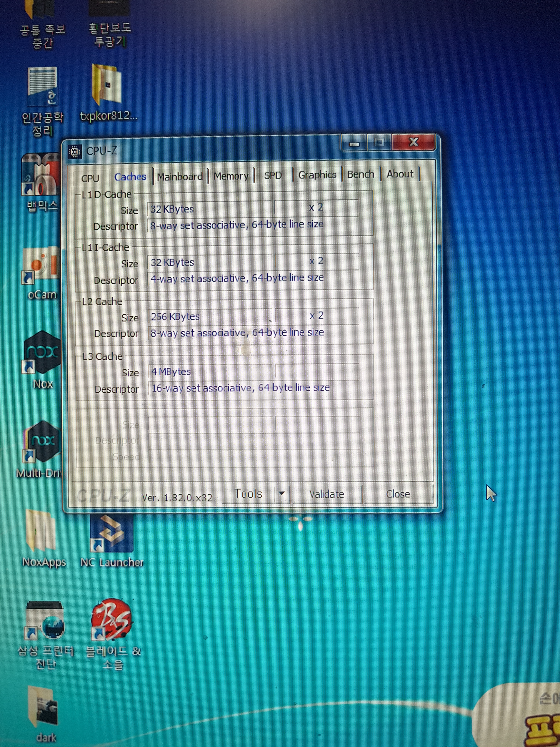Click the Tools button

tap(249, 494)
